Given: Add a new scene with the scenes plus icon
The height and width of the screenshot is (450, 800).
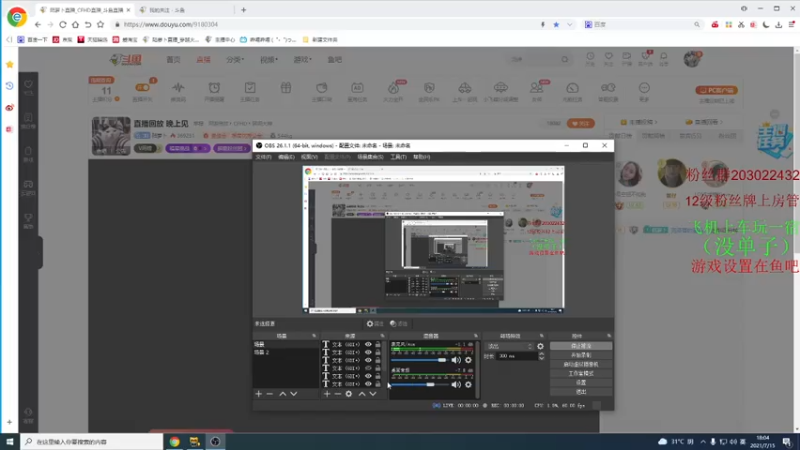Looking at the screenshot, I should pyautogui.click(x=259, y=394).
